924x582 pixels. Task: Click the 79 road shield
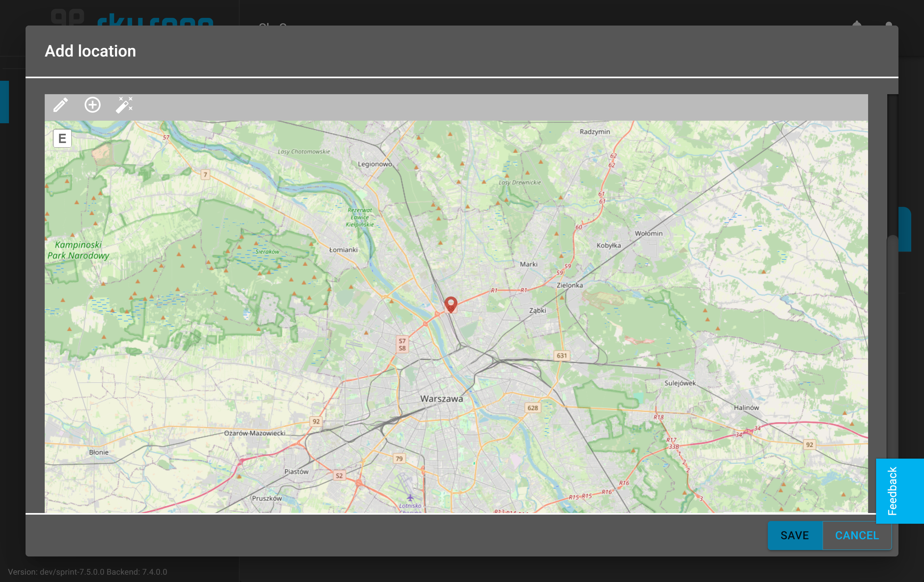399,458
